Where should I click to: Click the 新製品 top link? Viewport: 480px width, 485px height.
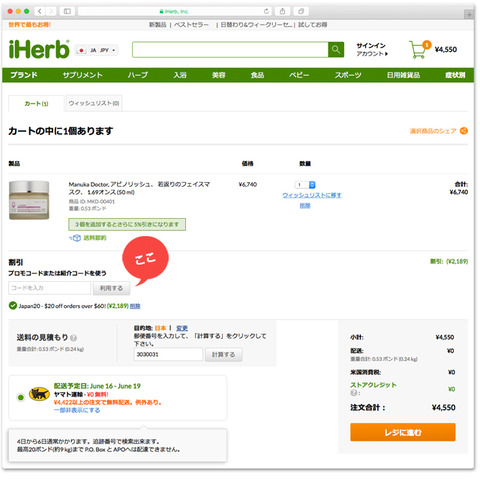click(158, 25)
